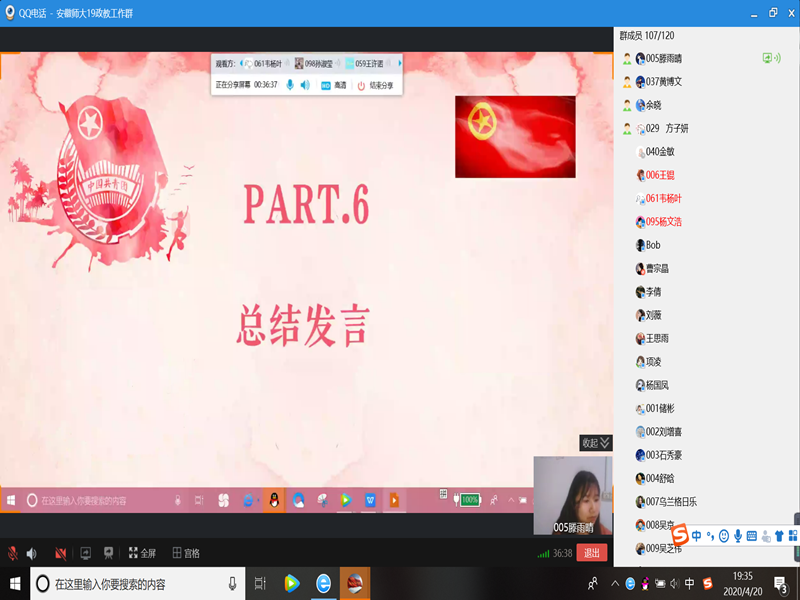Click the Cortana microphone in the search box
Viewport: 800px width, 600px height.
(x=232, y=584)
